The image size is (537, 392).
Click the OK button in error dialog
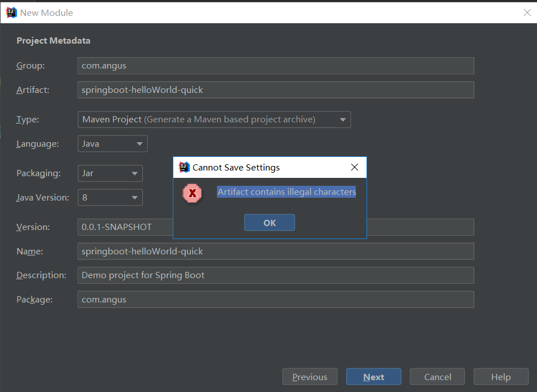(270, 223)
